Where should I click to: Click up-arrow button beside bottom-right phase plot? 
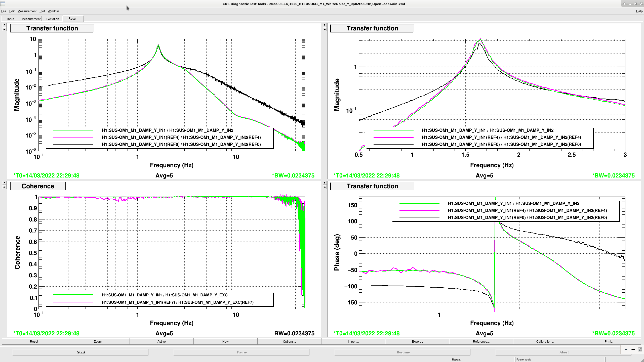pos(325,187)
